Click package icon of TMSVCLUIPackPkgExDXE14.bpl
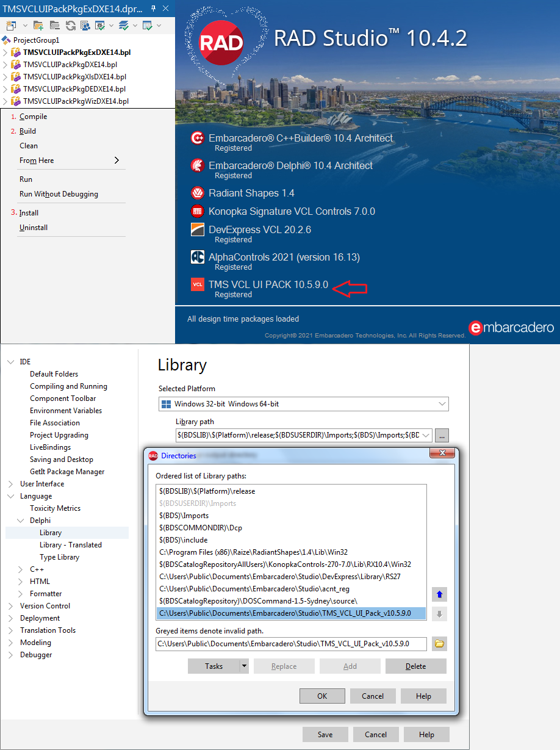 (x=16, y=52)
